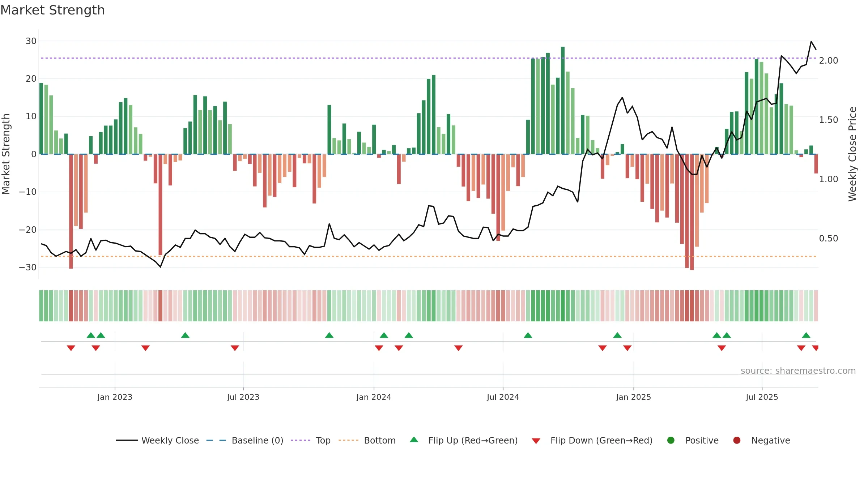Click the Market Strength chart title
Screen dimensions: 868x488
(53, 10)
